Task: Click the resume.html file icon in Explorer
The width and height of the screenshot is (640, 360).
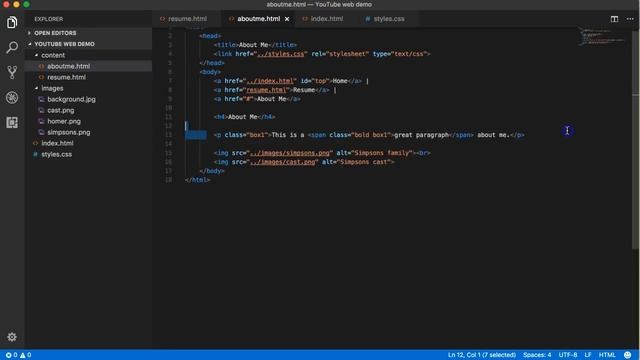Action: pyautogui.click(x=41, y=77)
